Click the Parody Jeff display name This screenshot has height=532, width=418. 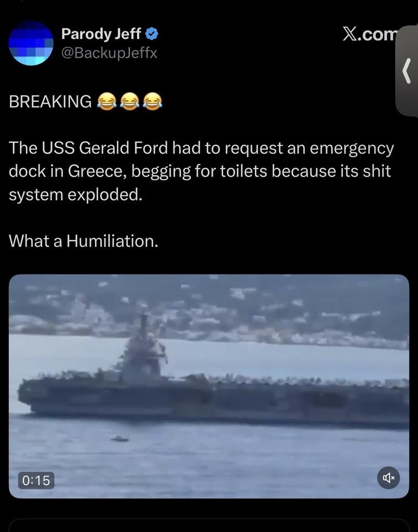coord(101,34)
